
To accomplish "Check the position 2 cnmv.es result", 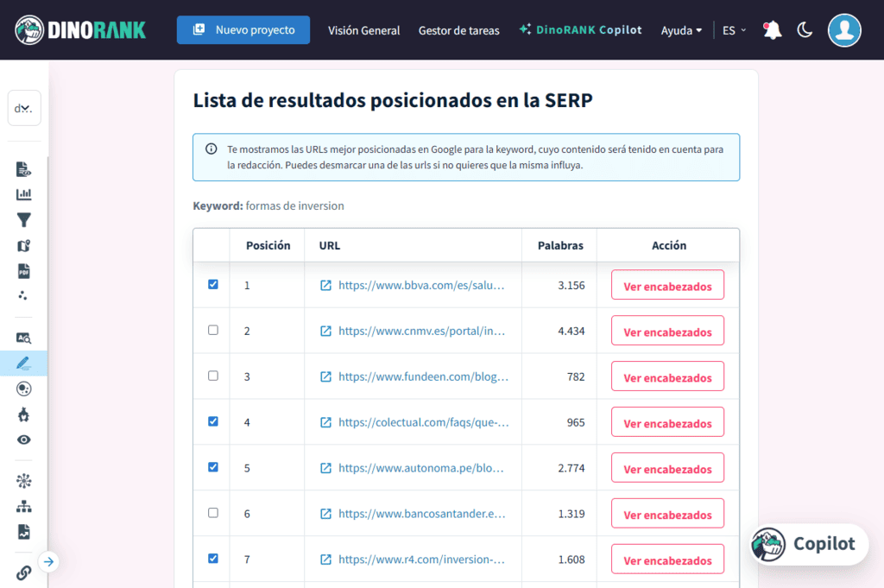I will [x=212, y=330].
